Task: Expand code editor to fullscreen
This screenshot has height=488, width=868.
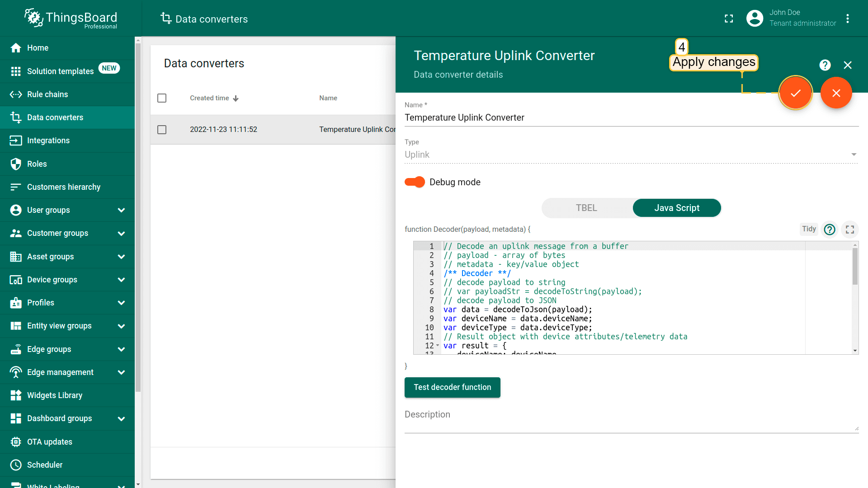Action: click(x=849, y=230)
